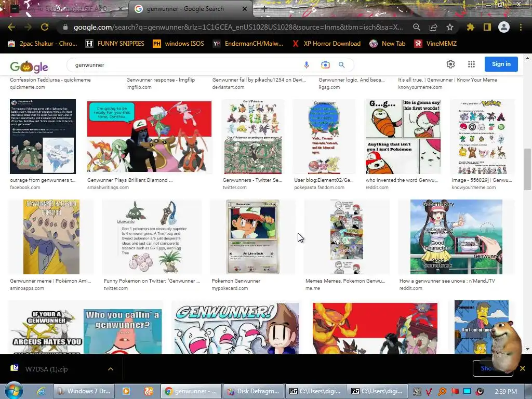Open the Chrome profile avatar

pyautogui.click(x=504, y=27)
